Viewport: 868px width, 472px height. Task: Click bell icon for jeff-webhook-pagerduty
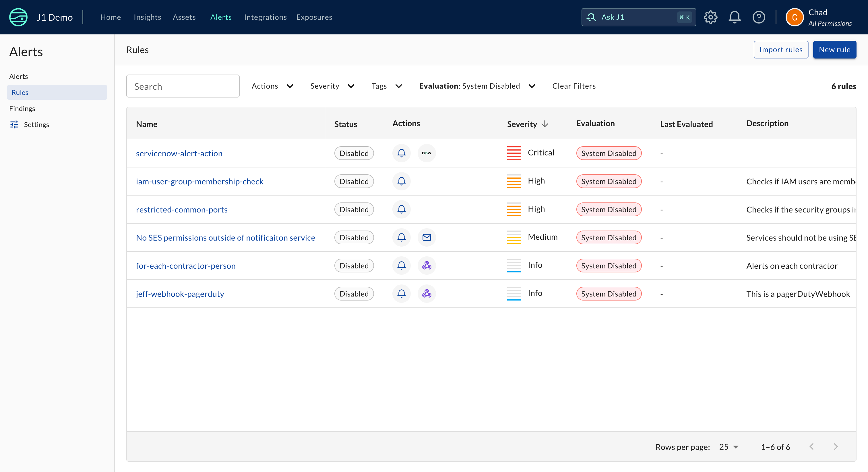click(x=401, y=294)
